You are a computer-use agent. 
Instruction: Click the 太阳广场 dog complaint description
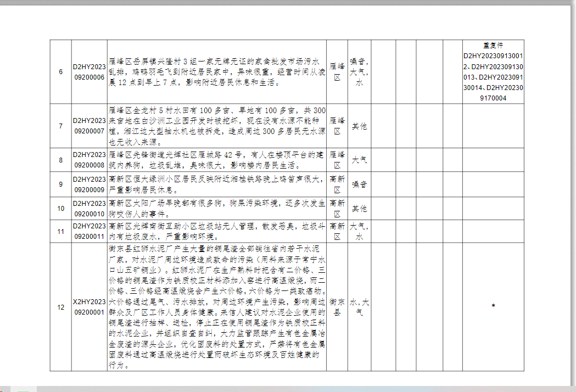click(216, 209)
